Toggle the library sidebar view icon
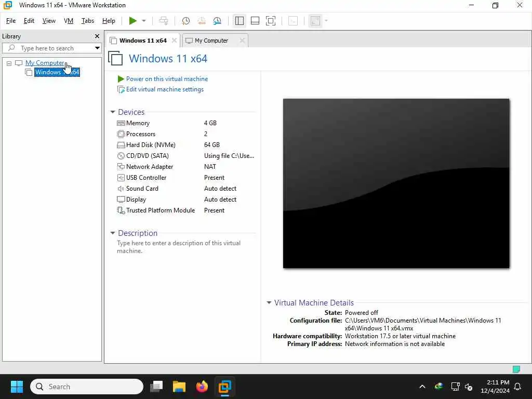Image resolution: width=532 pixels, height=399 pixels. 239,21
